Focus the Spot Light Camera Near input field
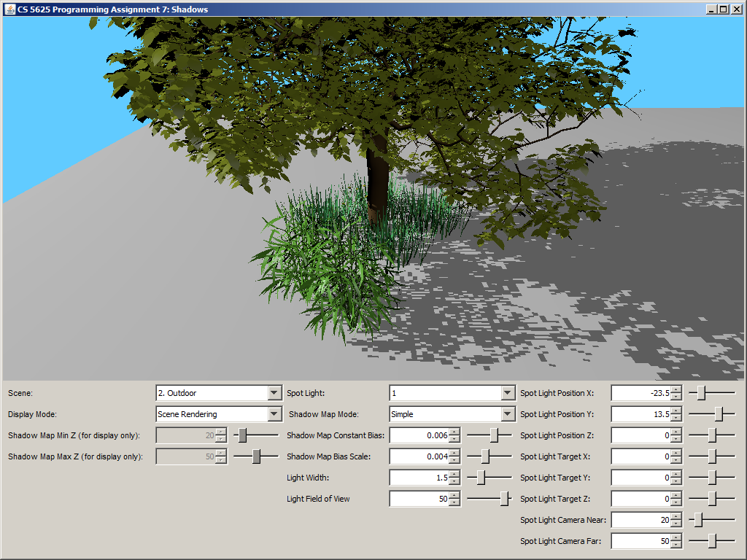This screenshot has width=747, height=560. click(x=640, y=520)
